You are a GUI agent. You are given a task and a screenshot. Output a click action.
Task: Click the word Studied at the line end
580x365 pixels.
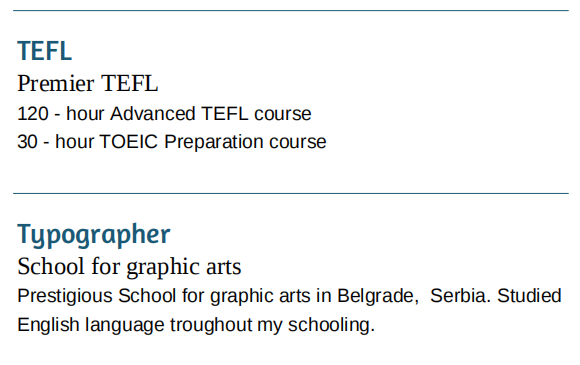coord(529,296)
